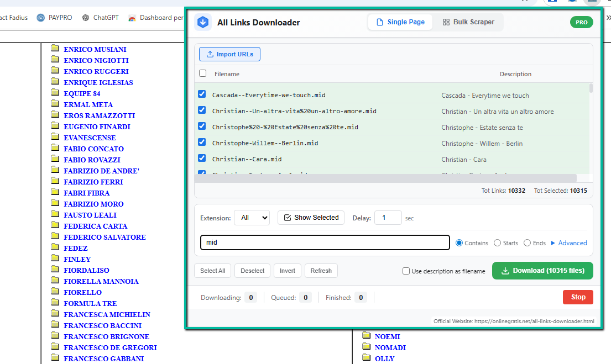The image size is (611, 364).
Task: Click folder icon beside FIORELLA MANNOIA
Action: tap(55, 280)
